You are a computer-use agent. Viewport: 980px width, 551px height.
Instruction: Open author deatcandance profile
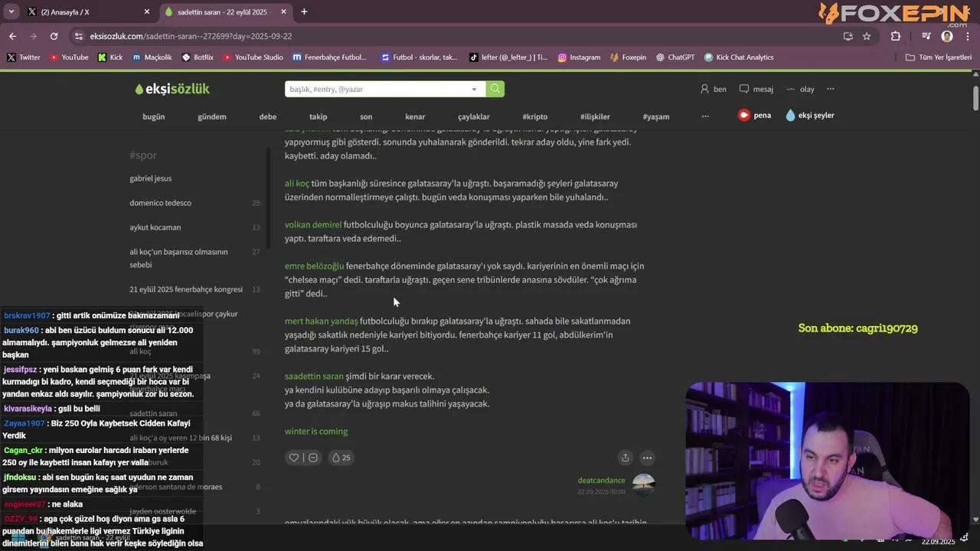click(x=602, y=481)
